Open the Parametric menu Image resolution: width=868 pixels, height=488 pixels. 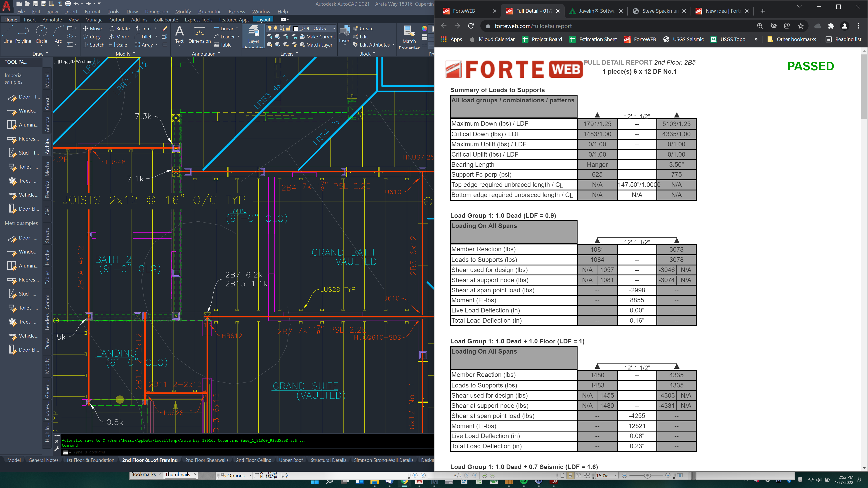210,12
